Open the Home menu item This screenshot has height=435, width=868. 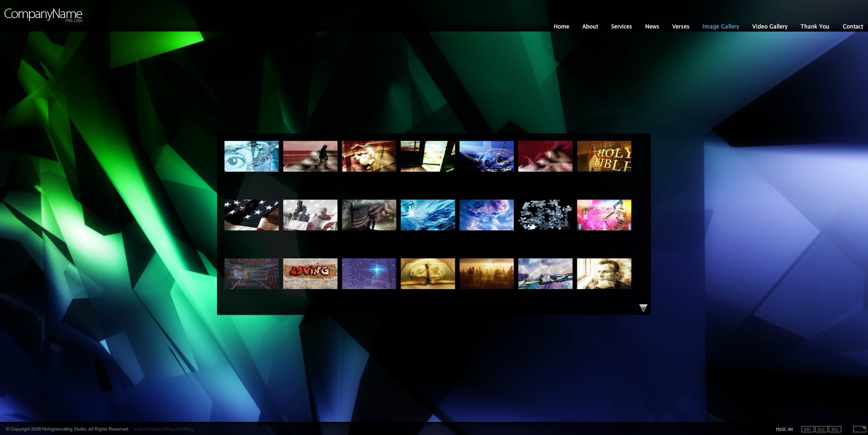click(x=561, y=27)
